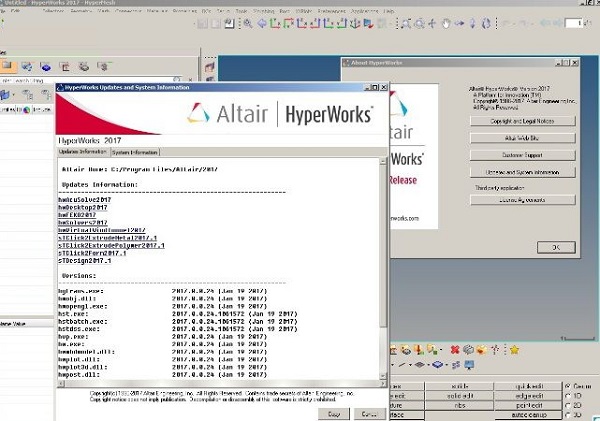
Task: Click Cancel button in updates dialog
Action: pyautogui.click(x=369, y=414)
